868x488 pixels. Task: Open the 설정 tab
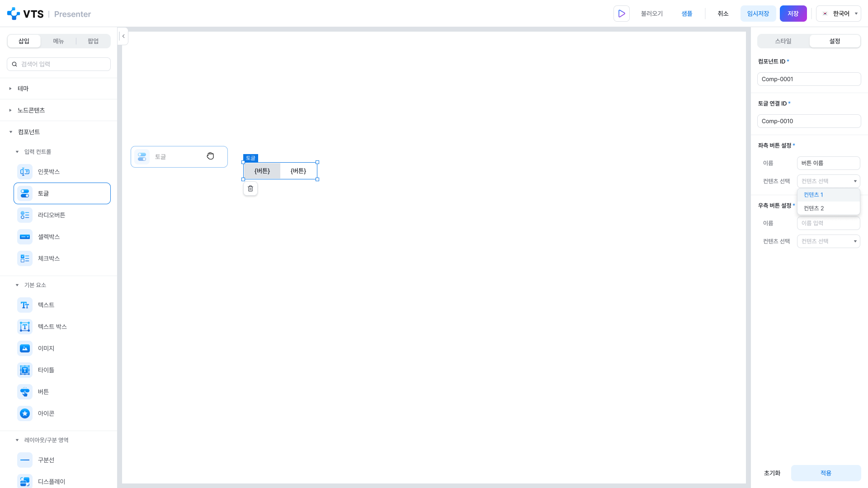(835, 41)
